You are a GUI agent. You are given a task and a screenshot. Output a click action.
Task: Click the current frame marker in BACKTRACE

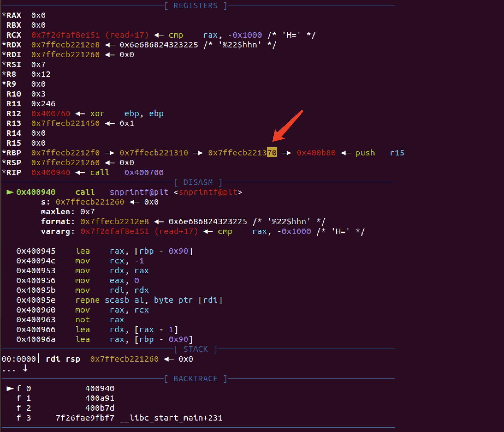click(10, 388)
